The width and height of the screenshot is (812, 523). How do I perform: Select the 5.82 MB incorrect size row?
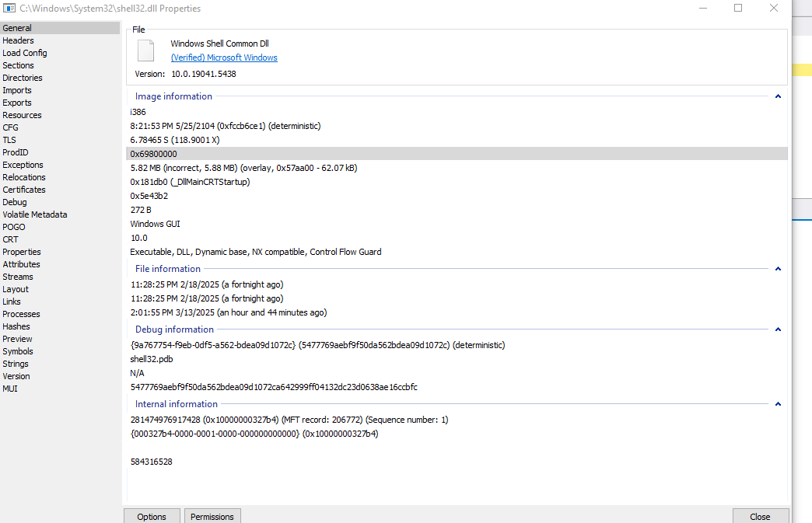pos(457,168)
